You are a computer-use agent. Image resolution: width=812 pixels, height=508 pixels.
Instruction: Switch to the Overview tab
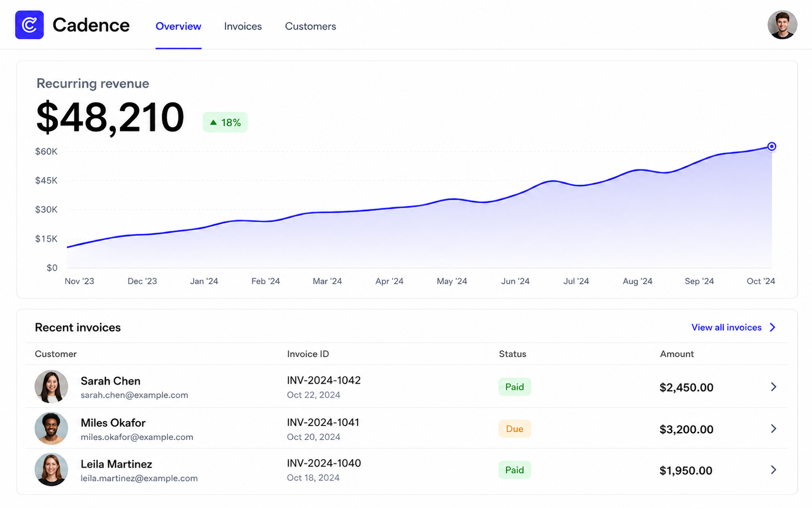pyautogui.click(x=178, y=26)
